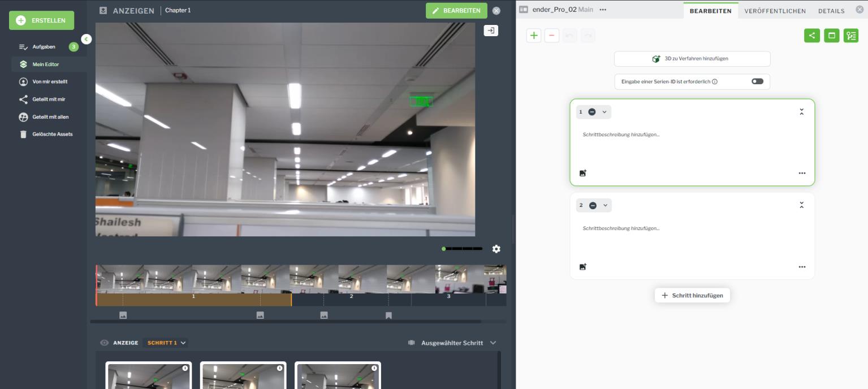Toggle the Serien-ID required switch
Image resolution: width=868 pixels, height=389 pixels.
coord(757,81)
